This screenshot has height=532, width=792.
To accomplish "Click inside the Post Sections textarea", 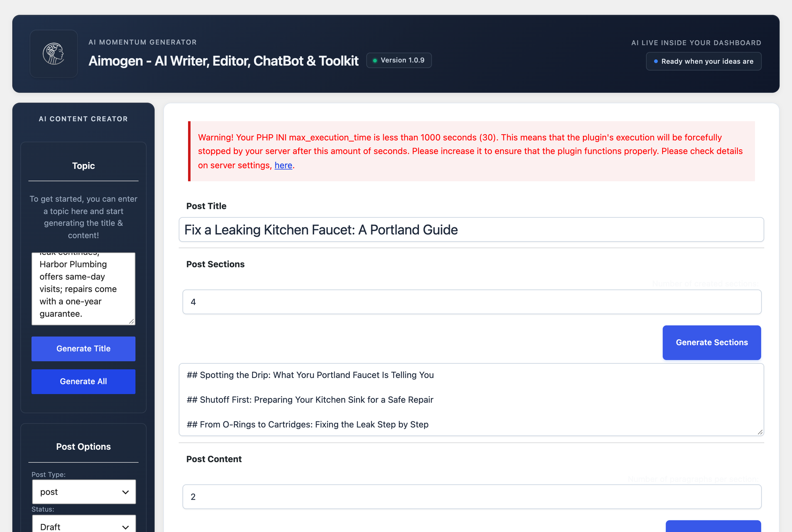I will pyautogui.click(x=471, y=400).
